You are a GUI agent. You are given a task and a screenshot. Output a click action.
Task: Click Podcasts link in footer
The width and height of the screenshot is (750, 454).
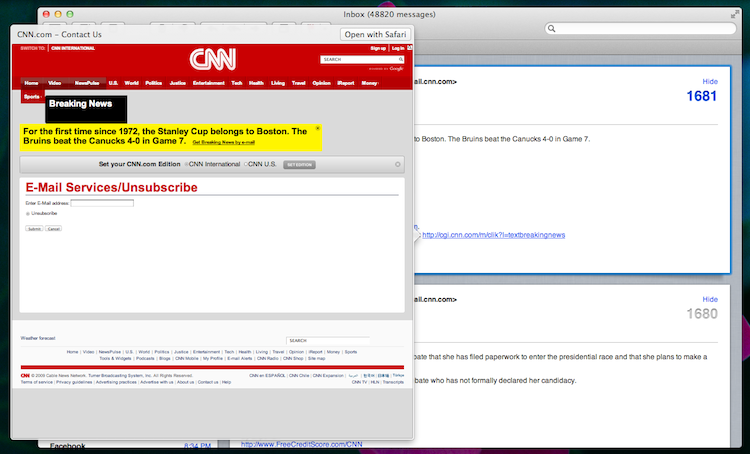(x=145, y=358)
